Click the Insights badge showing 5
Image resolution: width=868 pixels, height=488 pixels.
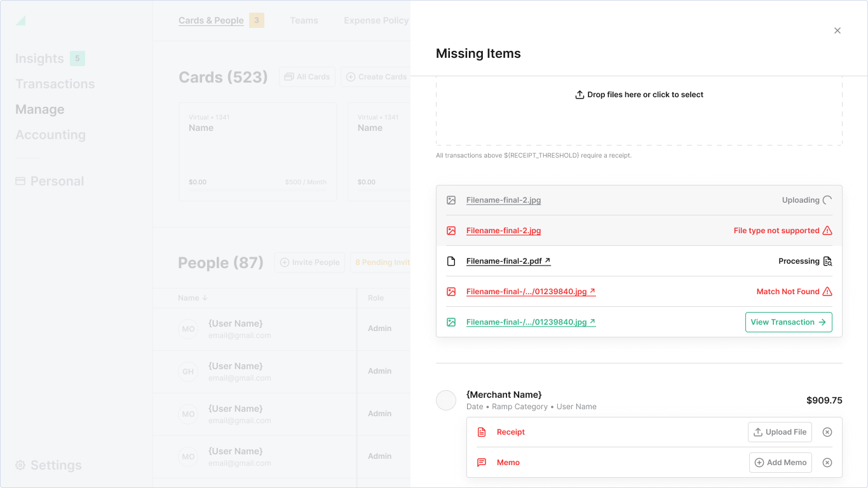click(78, 58)
